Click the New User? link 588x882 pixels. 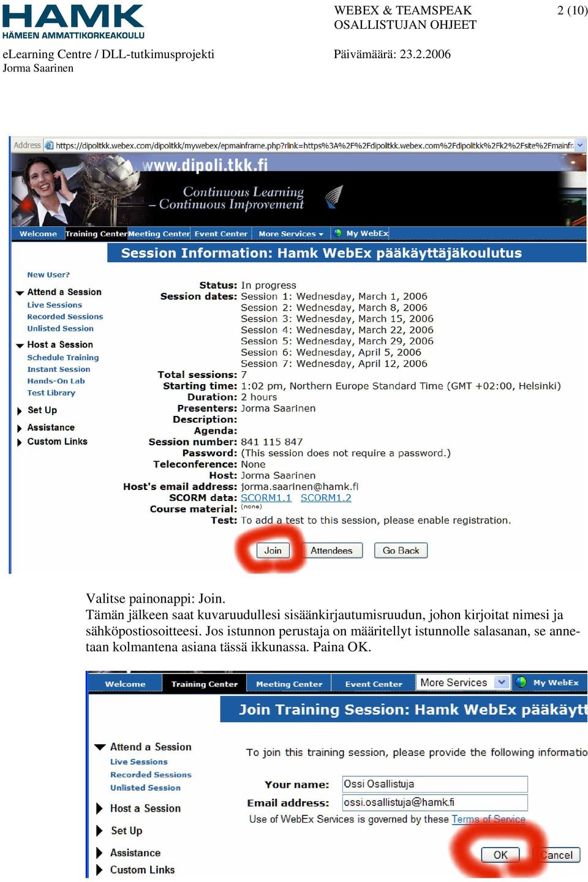[48, 275]
